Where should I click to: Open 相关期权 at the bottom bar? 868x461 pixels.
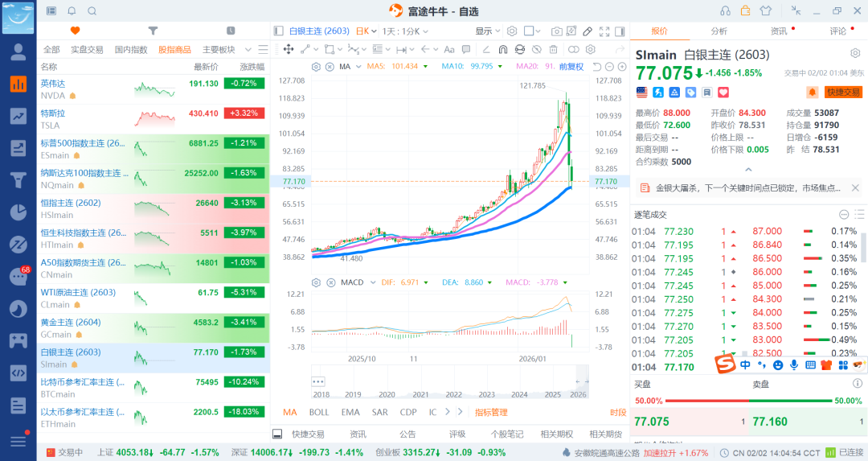point(556,434)
